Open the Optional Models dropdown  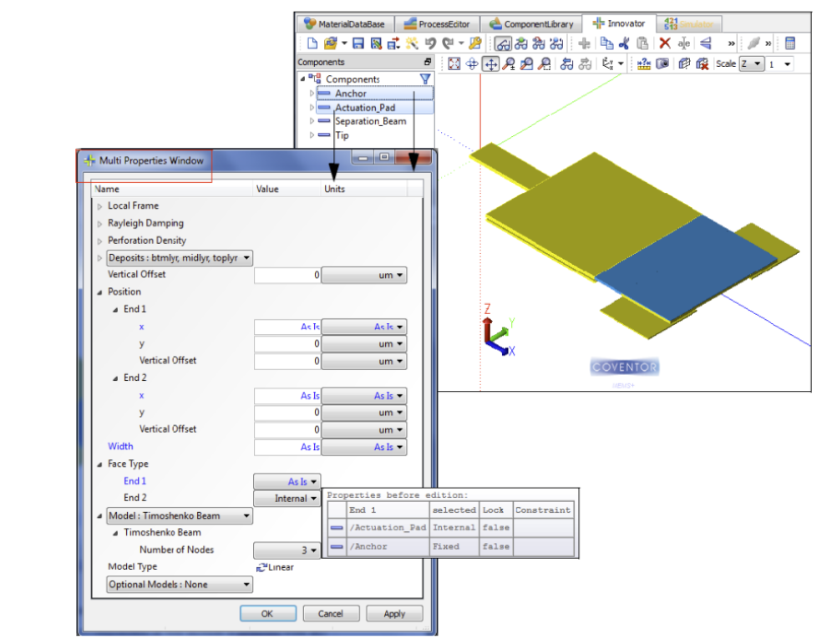180,585
